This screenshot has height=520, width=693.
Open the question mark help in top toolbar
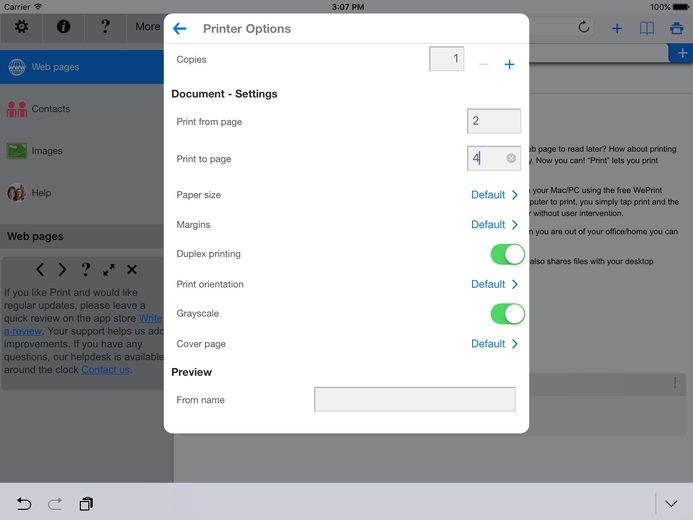(105, 27)
